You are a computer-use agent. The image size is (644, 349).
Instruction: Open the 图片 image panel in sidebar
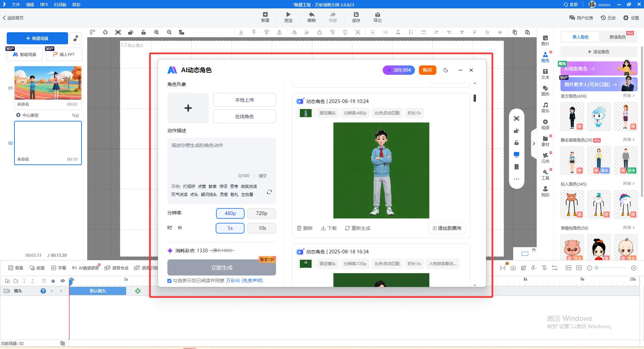point(545,41)
